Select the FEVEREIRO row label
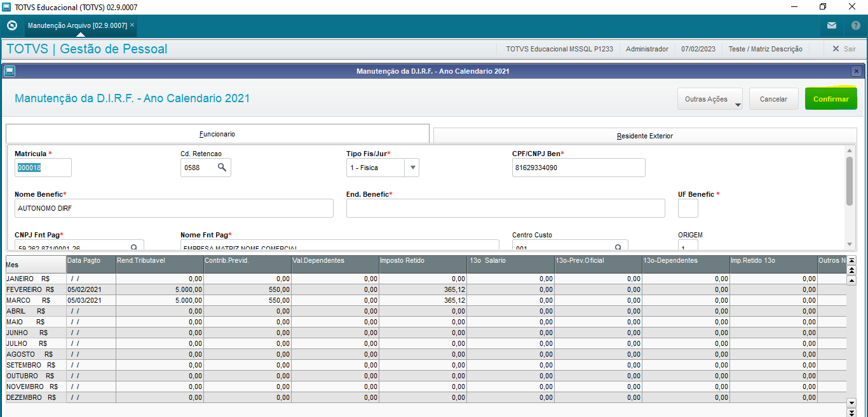The height and width of the screenshot is (417, 868). [36, 289]
